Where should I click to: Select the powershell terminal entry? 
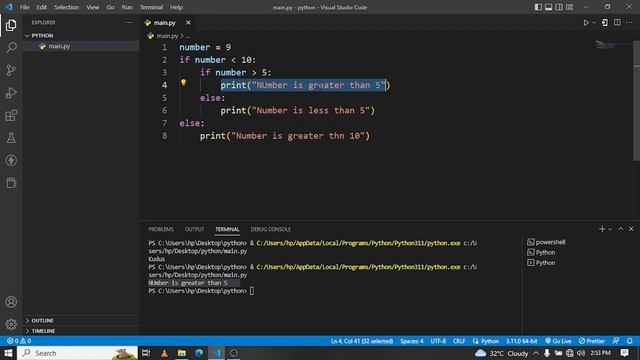tap(546, 242)
